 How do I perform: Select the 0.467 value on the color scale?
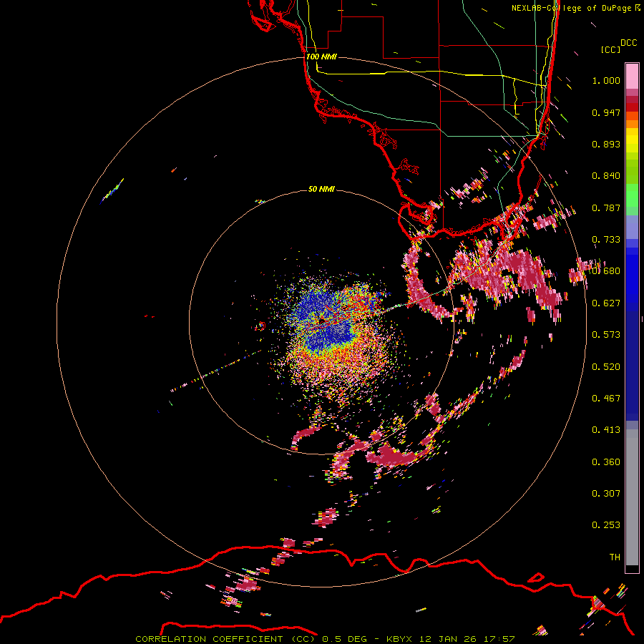click(x=606, y=399)
